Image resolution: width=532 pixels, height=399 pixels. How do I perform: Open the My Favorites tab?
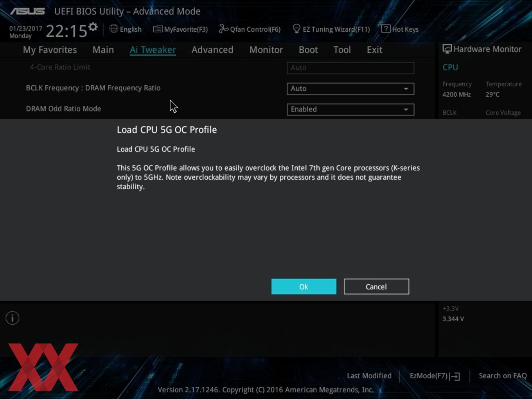click(x=50, y=50)
